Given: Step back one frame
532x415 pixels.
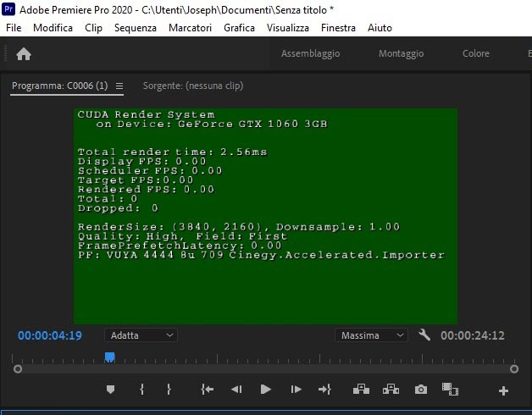Looking at the screenshot, I should pyautogui.click(x=236, y=390).
